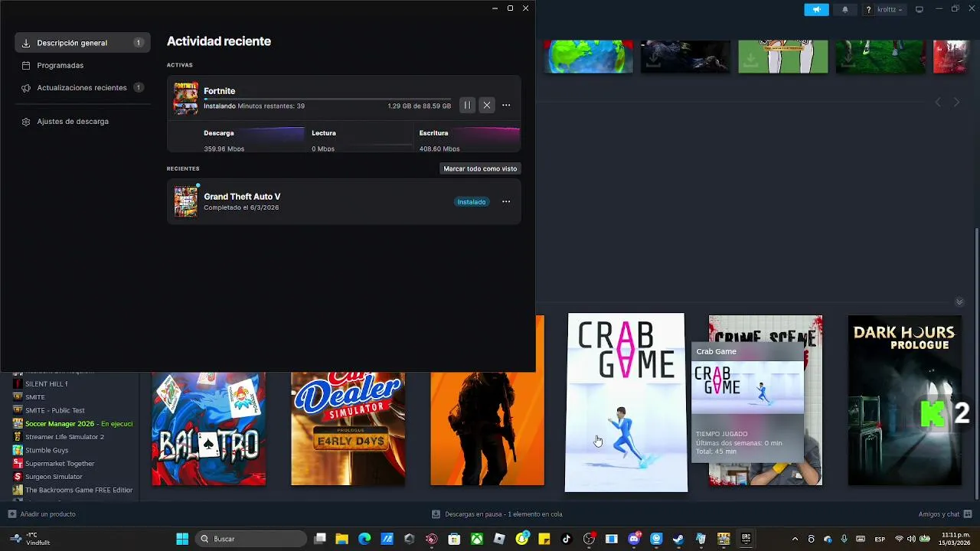Click Marcar todo como visto button
Viewport: 980px width, 551px height.
(480, 168)
